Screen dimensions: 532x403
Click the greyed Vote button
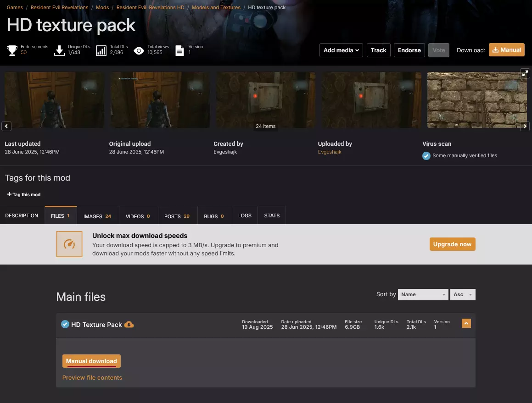click(439, 50)
